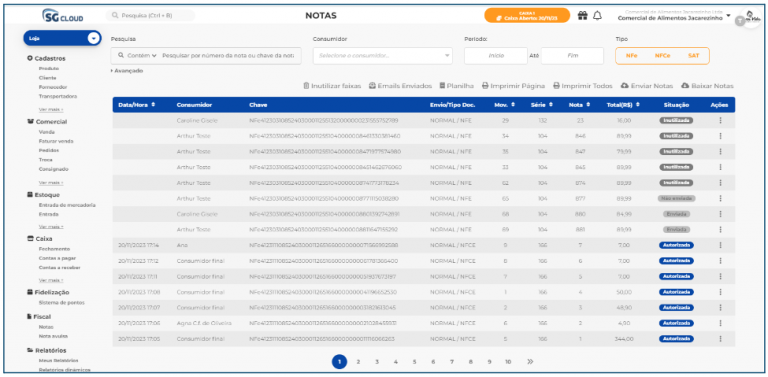Click the Início date field
Screen dimensions: 768x377
[496, 56]
